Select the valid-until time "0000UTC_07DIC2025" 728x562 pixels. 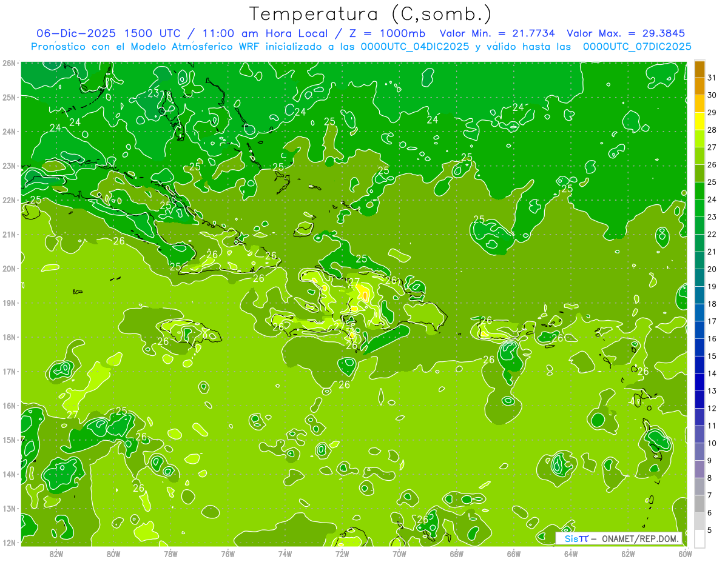point(637,46)
